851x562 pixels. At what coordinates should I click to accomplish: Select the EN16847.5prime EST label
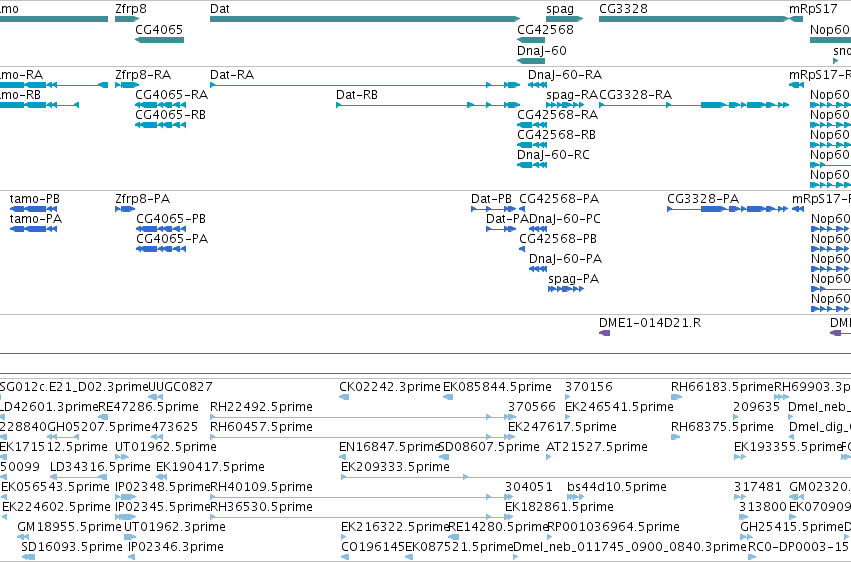389,447
